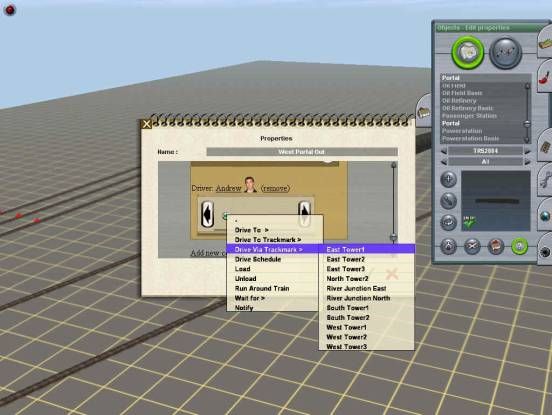Click the object preview thumbnail

pyautogui.click(x=496, y=201)
